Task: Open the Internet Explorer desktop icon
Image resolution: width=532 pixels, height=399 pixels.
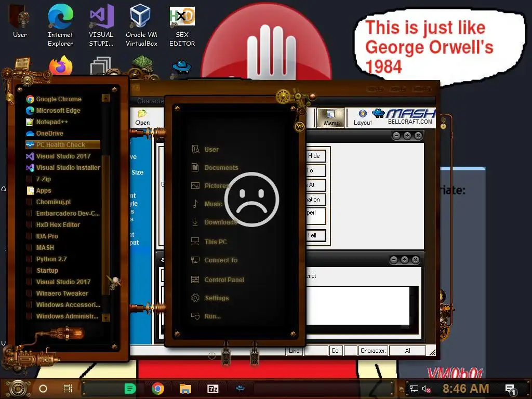Action: tap(60, 25)
